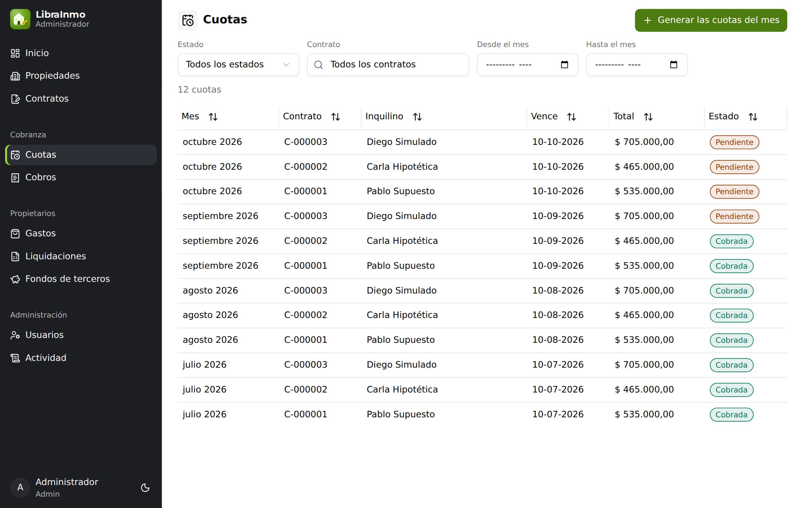The width and height of the screenshot is (812, 508).
Task: Click the Administrador avatar A circle
Action: [20, 488]
